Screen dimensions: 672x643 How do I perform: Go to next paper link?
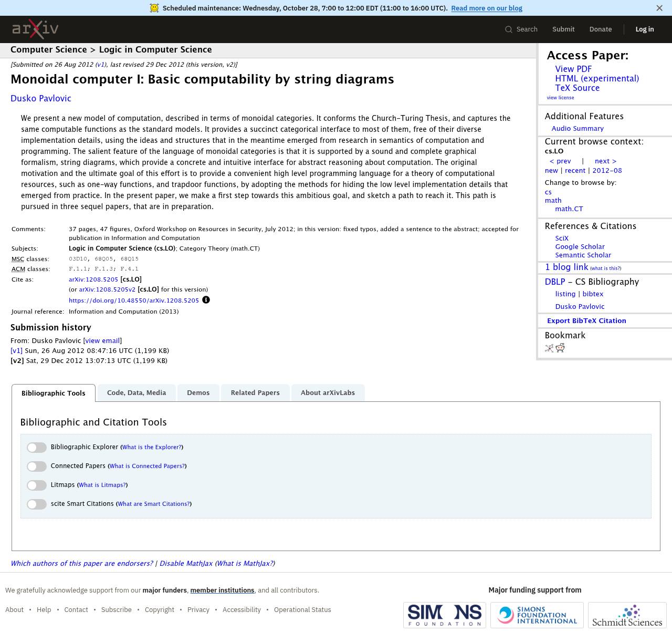pos(605,161)
